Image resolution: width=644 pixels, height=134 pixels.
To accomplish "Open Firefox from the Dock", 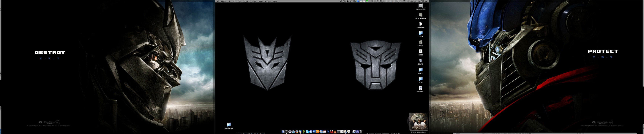I will coord(297,132).
